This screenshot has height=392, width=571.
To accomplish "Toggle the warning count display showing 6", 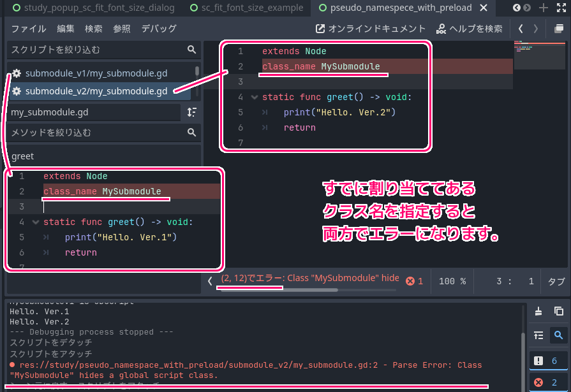I will click(x=547, y=361).
